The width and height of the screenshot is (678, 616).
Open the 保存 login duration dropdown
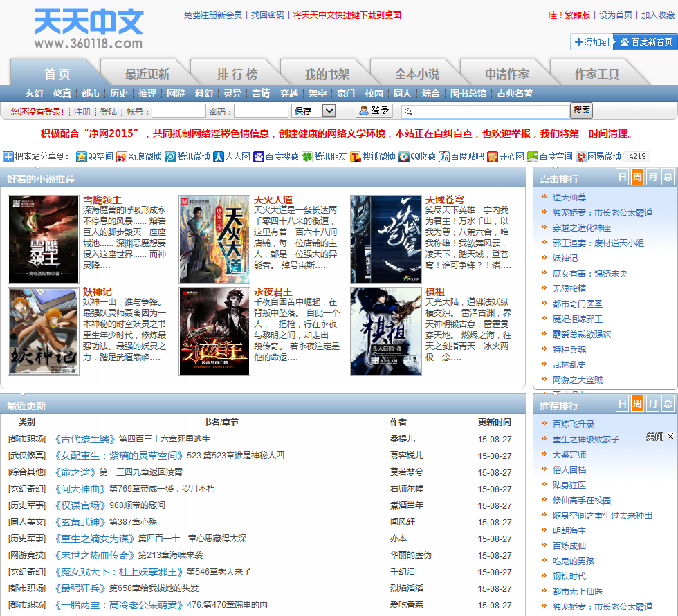313,111
